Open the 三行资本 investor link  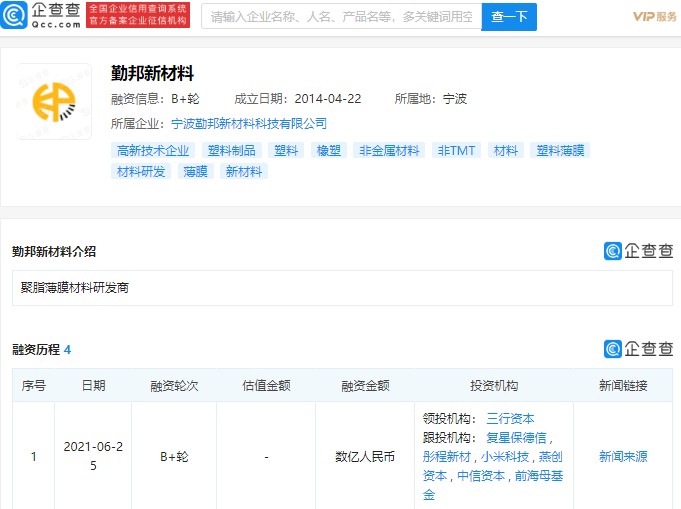pos(510,419)
